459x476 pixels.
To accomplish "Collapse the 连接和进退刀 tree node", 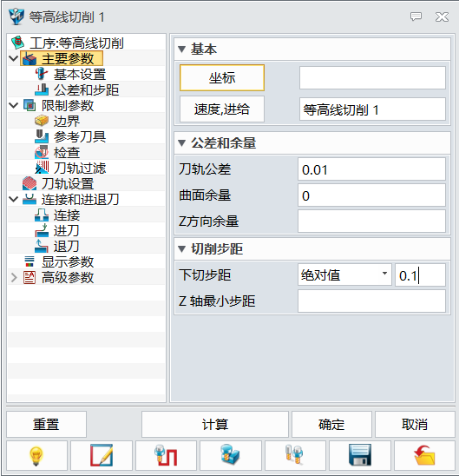I will pos(14,199).
